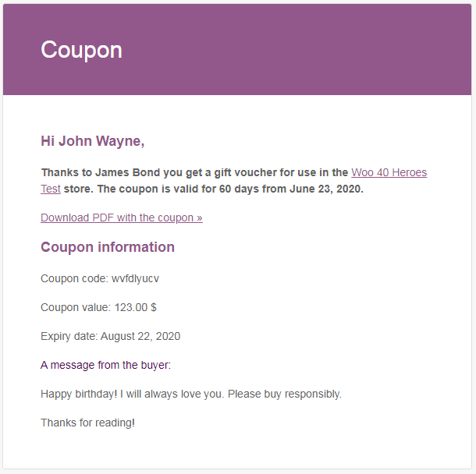Click the coupon code wvfdlyucv
Screen dimensions: 476x474
coord(135,278)
